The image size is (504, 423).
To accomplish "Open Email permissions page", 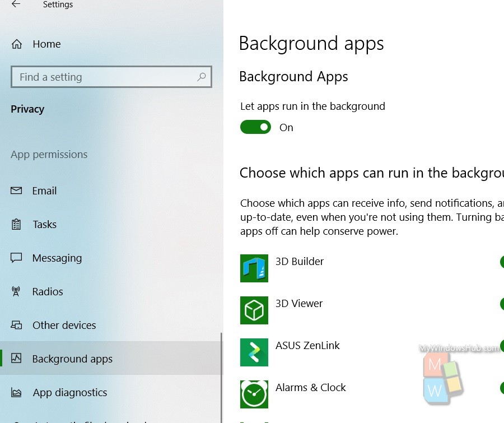I will click(x=44, y=190).
